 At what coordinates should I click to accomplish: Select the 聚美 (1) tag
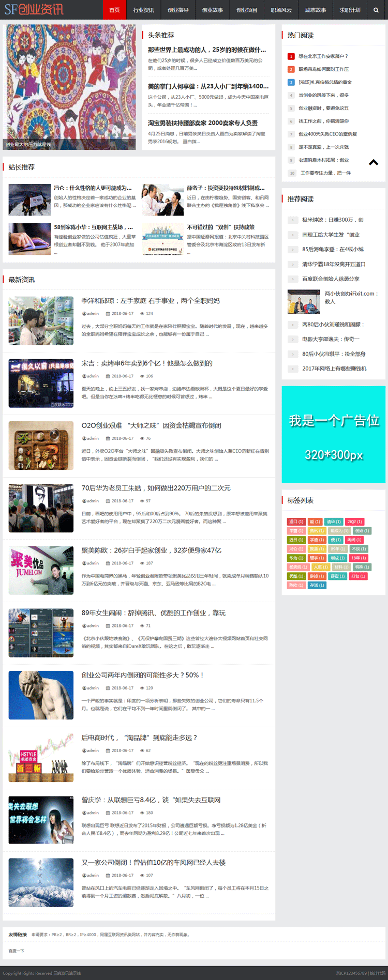[317, 549]
